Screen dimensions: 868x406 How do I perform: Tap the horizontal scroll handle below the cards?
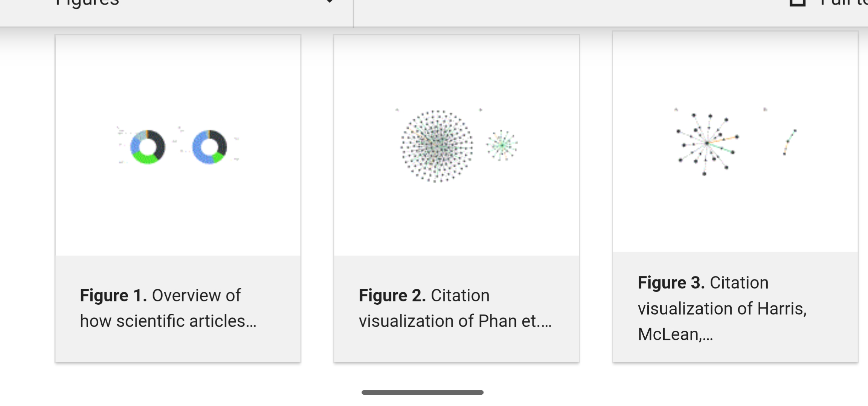[x=422, y=392]
